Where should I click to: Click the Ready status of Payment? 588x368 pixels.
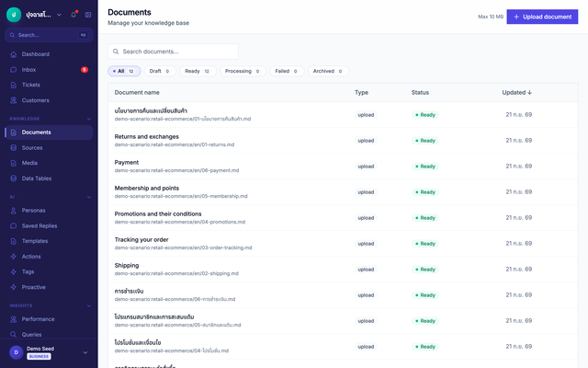coord(424,167)
